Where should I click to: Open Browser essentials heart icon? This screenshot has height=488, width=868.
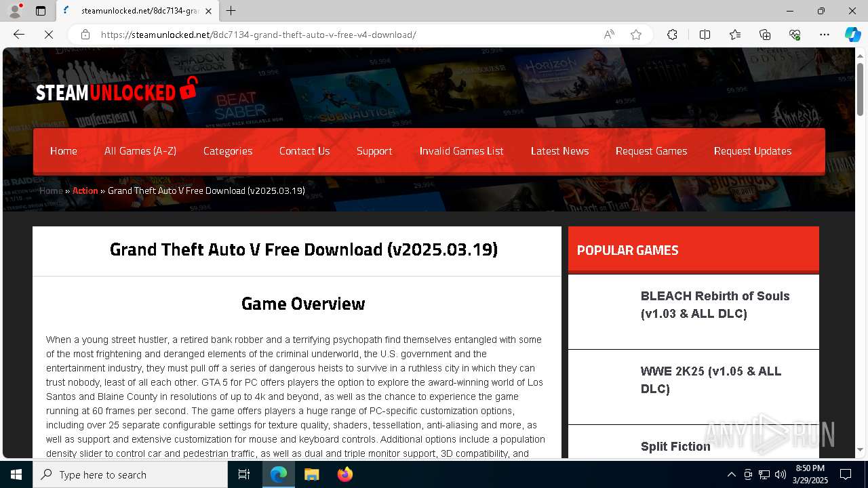point(795,35)
